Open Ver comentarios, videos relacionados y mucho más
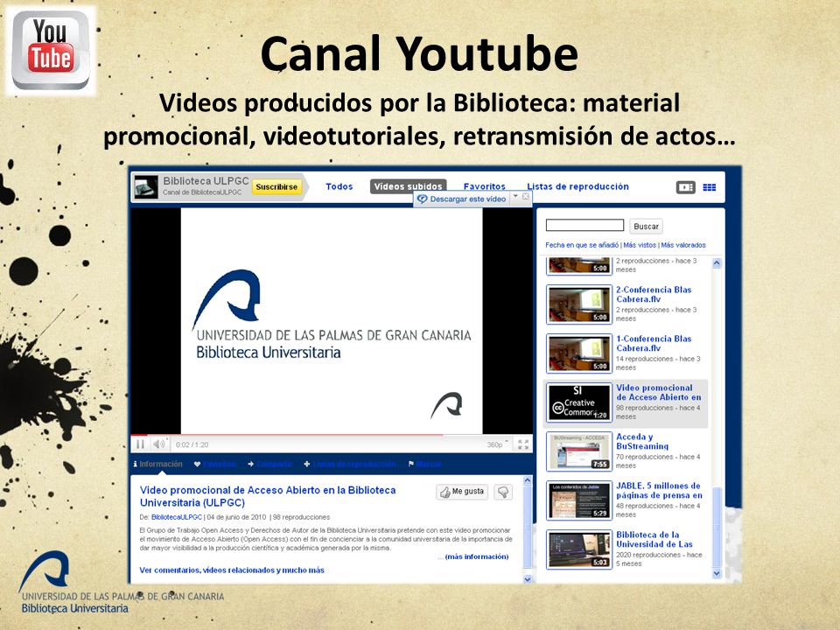Viewport: 840px width, 630px height. 231,570
